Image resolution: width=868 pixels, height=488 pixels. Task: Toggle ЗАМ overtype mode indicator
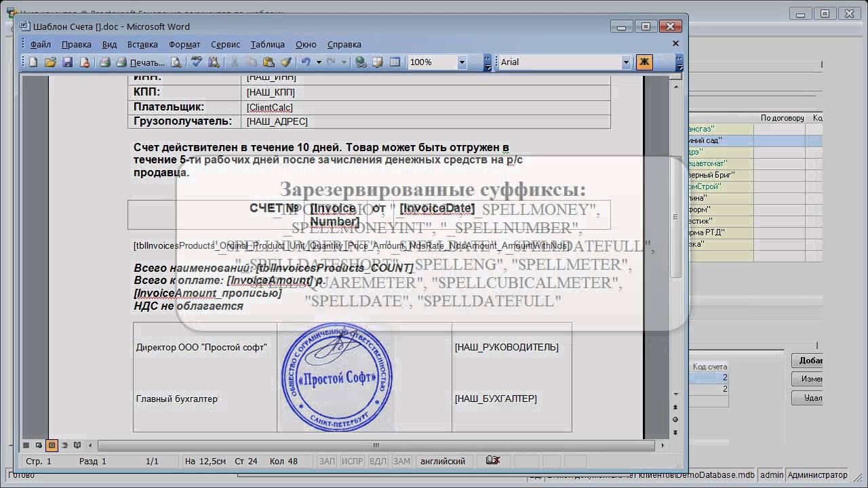pos(401,462)
